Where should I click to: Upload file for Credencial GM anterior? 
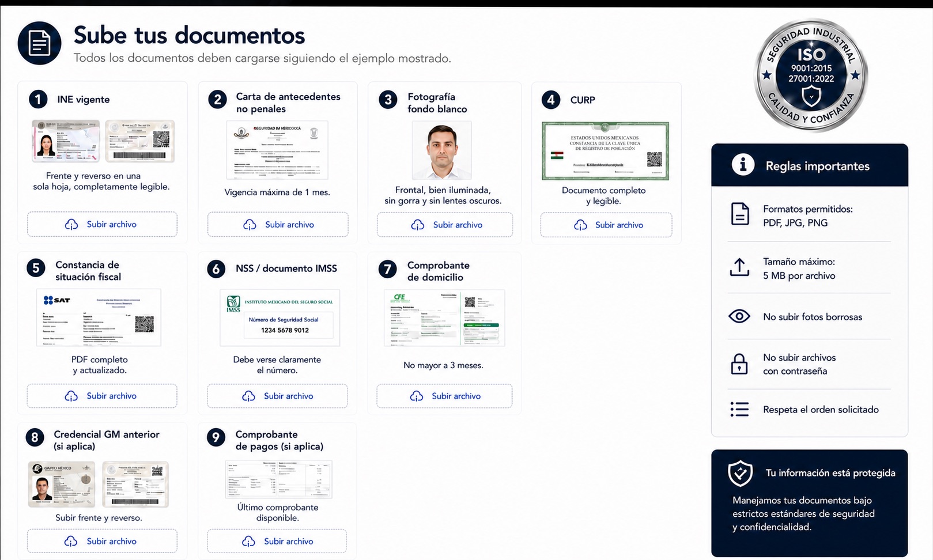[102, 541]
